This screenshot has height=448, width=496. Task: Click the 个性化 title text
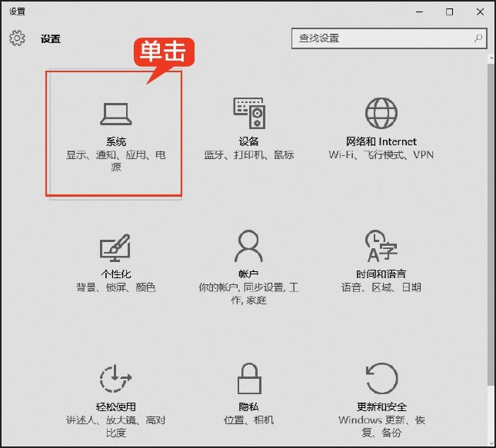116,274
